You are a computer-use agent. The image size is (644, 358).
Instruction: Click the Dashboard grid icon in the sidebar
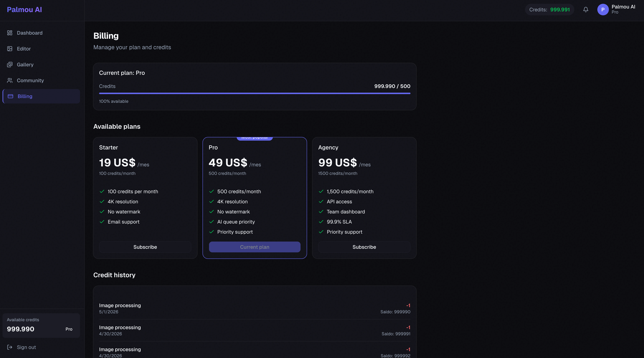coord(10,33)
